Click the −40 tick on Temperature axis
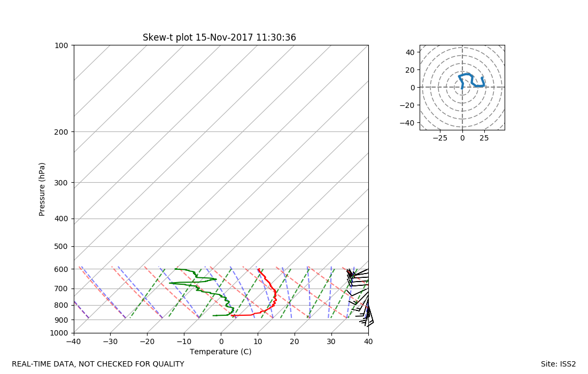 74,341
